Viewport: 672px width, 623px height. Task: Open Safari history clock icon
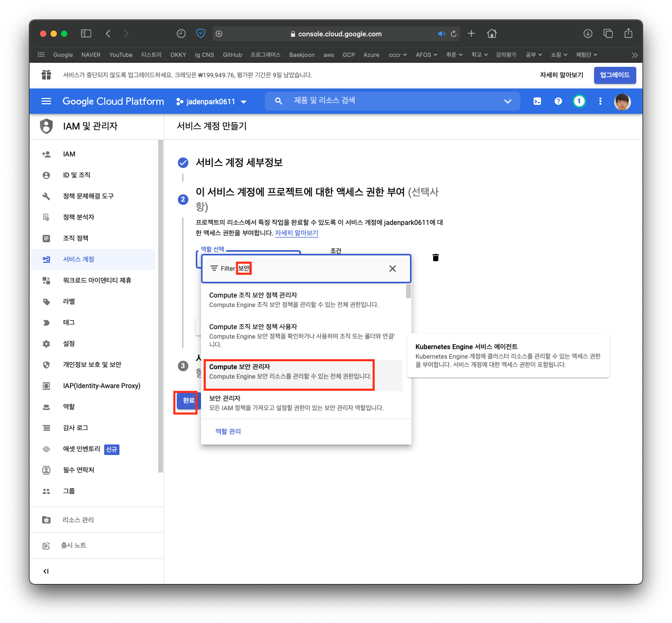(x=181, y=34)
